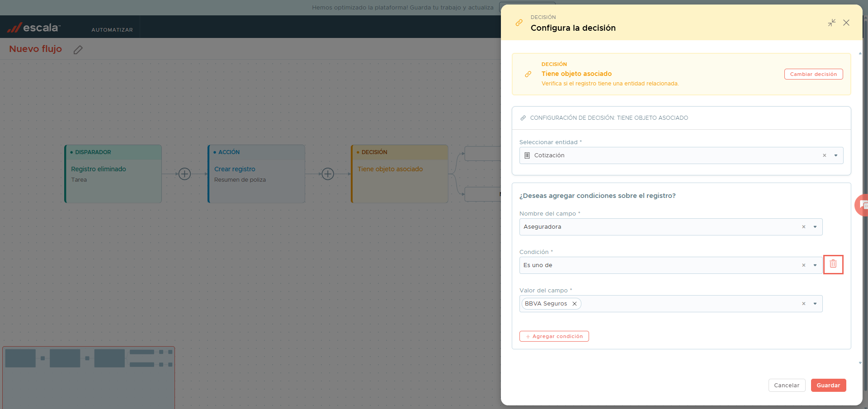
Task: Click plus node between Acción and Decisión
Action: 328,174
